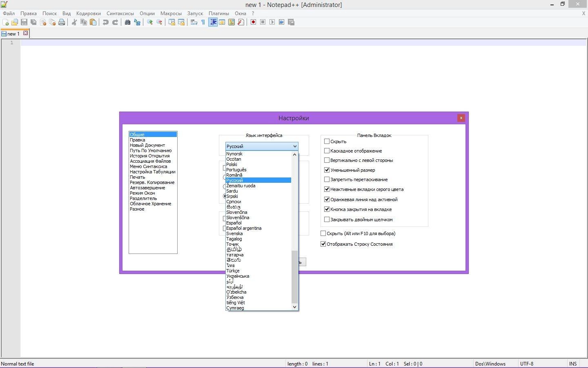Click the Playback macro icon
The width and height of the screenshot is (588, 368).
click(x=272, y=22)
